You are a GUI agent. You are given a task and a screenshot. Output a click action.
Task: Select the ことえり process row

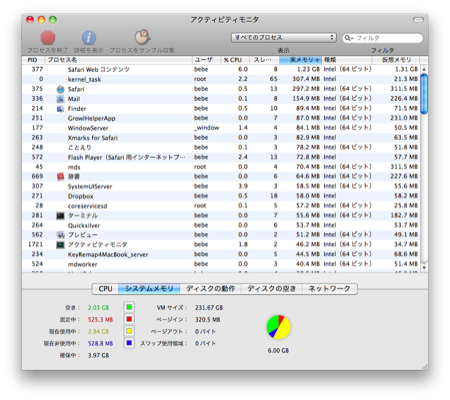[x=221, y=147]
